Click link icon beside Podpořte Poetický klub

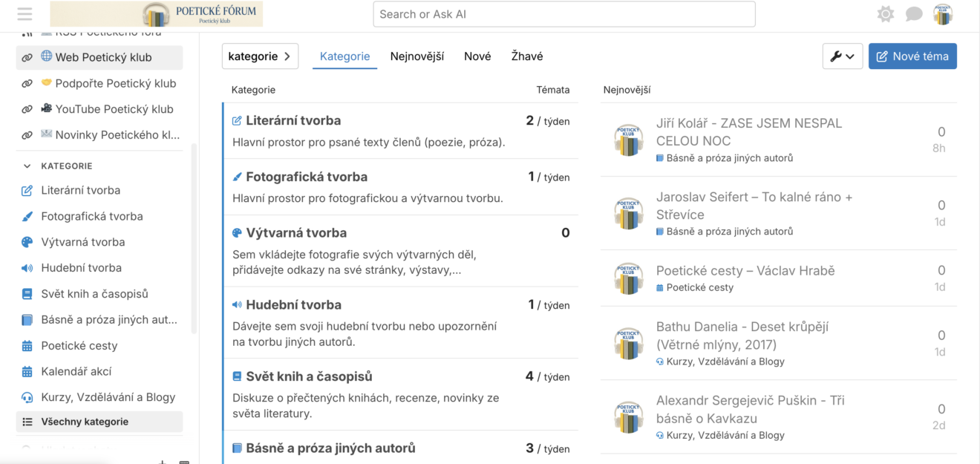pyautogui.click(x=27, y=84)
